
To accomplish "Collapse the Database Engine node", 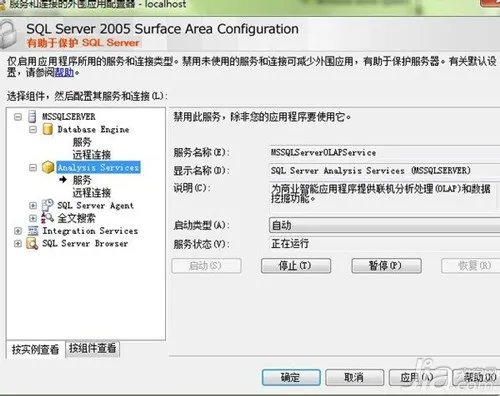I will 33,129.
